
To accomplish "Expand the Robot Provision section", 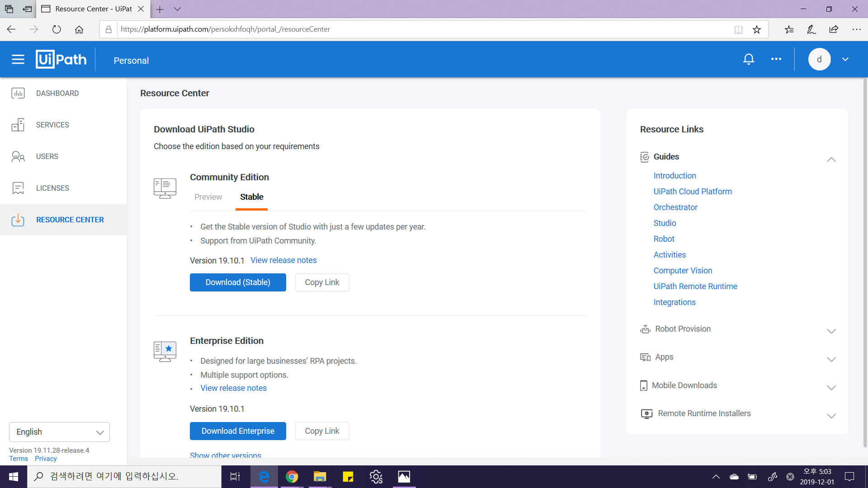I will click(x=831, y=331).
